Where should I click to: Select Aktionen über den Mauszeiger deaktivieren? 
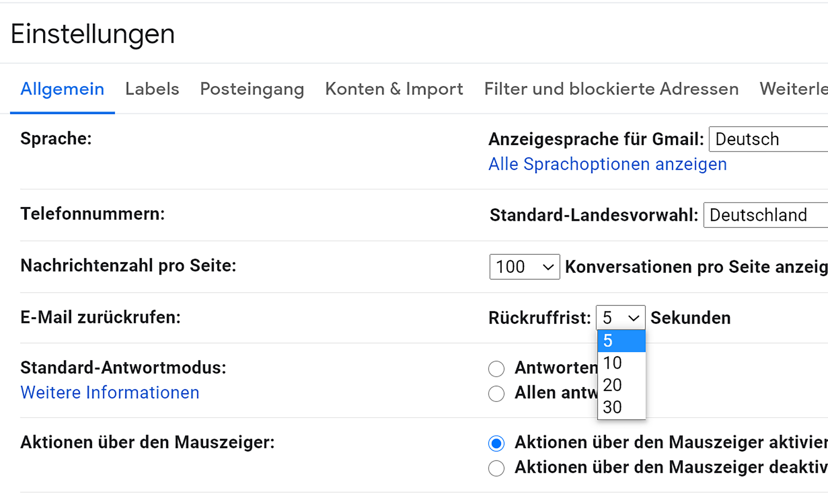coord(496,468)
